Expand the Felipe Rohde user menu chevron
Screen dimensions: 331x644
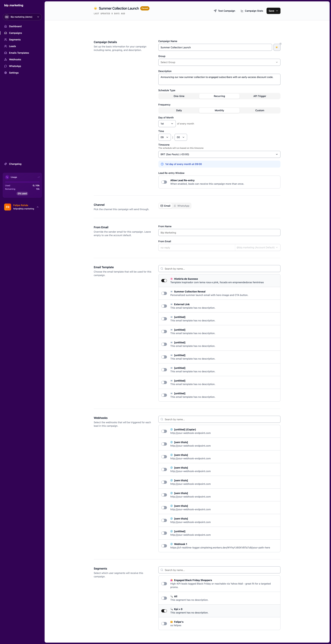tap(38, 207)
